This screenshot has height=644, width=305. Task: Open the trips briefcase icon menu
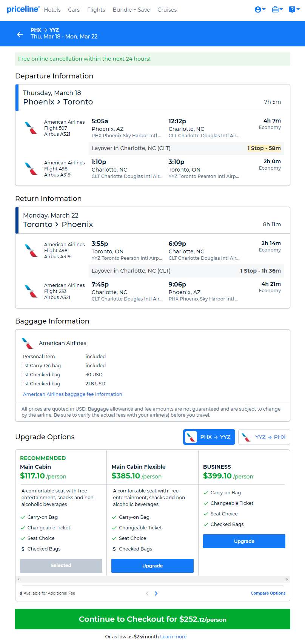277,9
